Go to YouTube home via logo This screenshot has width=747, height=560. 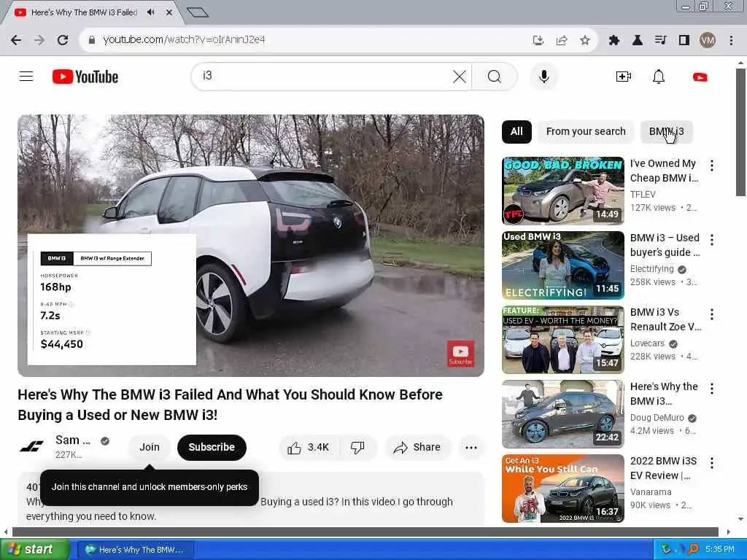coord(85,77)
